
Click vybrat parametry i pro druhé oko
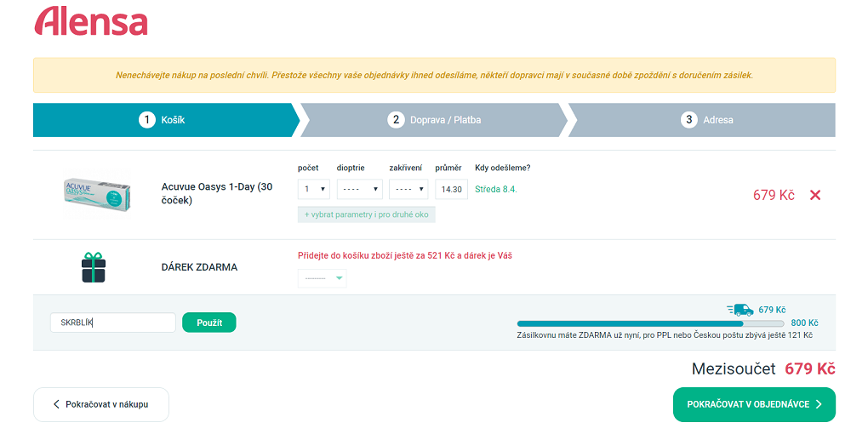[x=367, y=214]
